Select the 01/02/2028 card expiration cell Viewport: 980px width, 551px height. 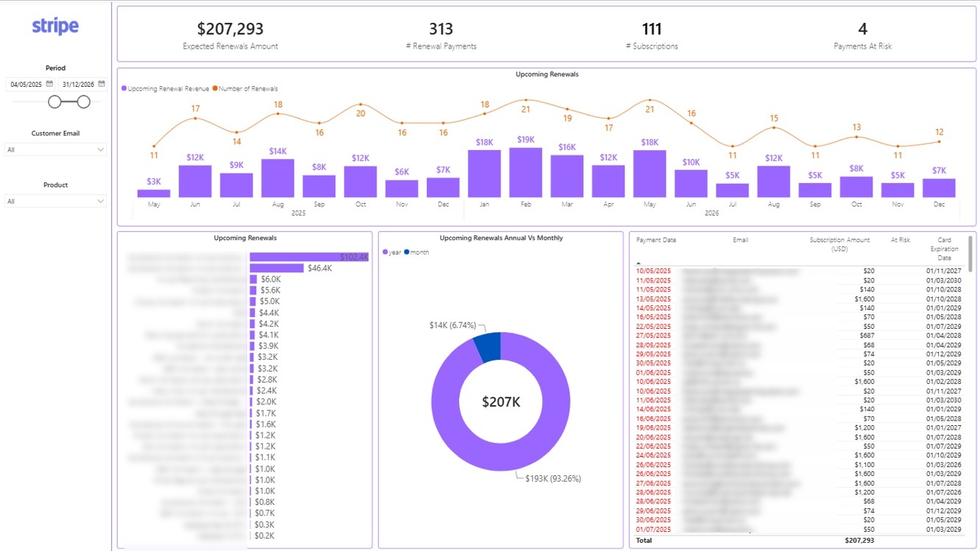pyautogui.click(x=944, y=381)
